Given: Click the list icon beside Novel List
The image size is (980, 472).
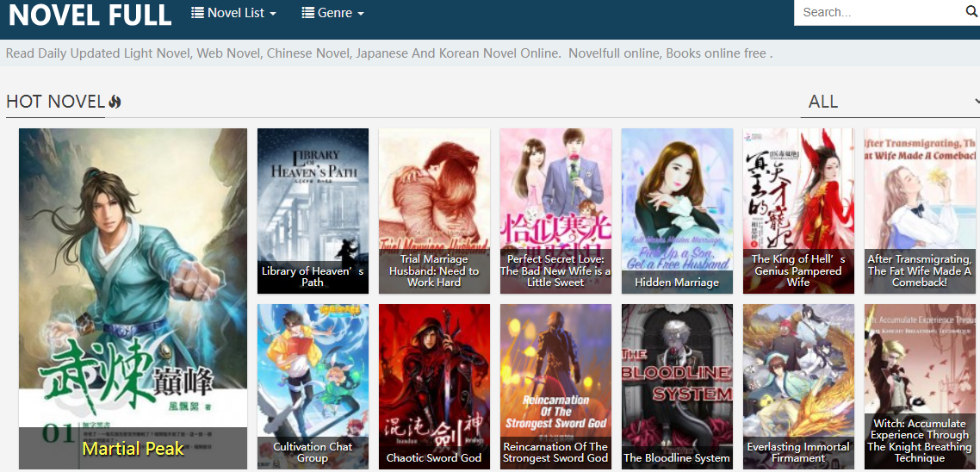Looking at the screenshot, I should coord(197,12).
